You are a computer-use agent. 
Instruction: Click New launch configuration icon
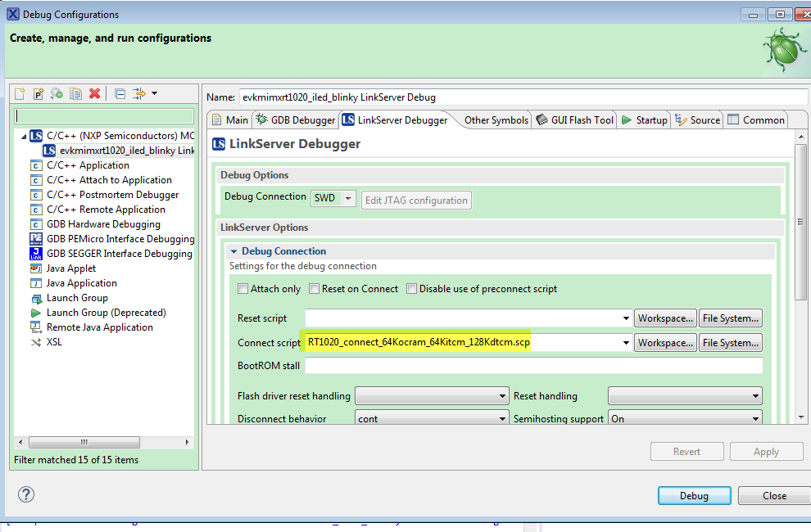[20, 93]
